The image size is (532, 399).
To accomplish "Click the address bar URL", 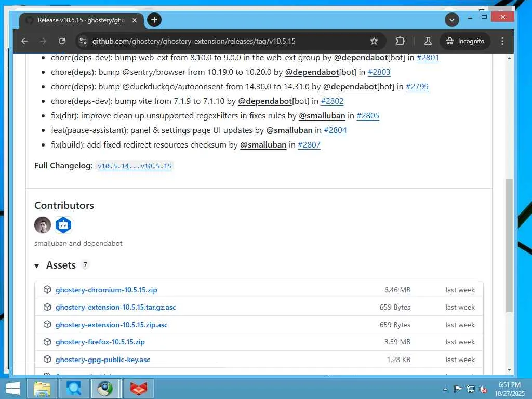I will pyautogui.click(x=194, y=41).
